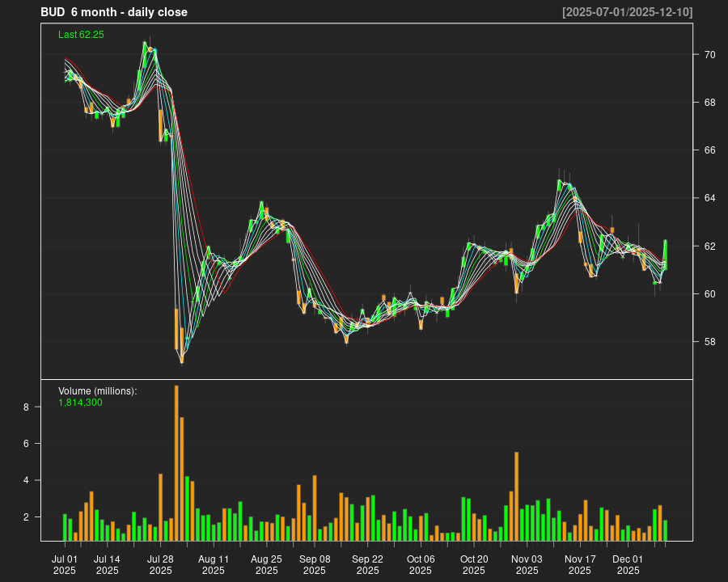Click the 8 label on volume axis

click(26, 407)
